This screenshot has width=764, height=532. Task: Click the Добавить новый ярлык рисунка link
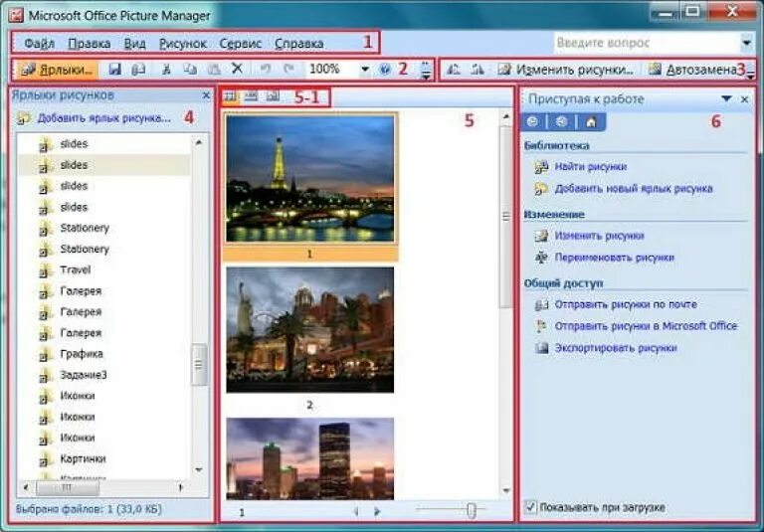[x=634, y=189]
